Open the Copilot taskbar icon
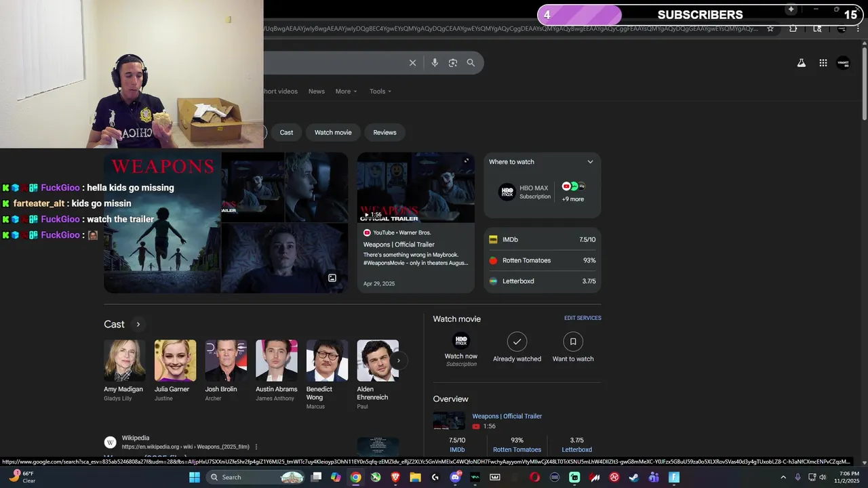Image resolution: width=868 pixels, height=488 pixels. click(x=336, y=477)
